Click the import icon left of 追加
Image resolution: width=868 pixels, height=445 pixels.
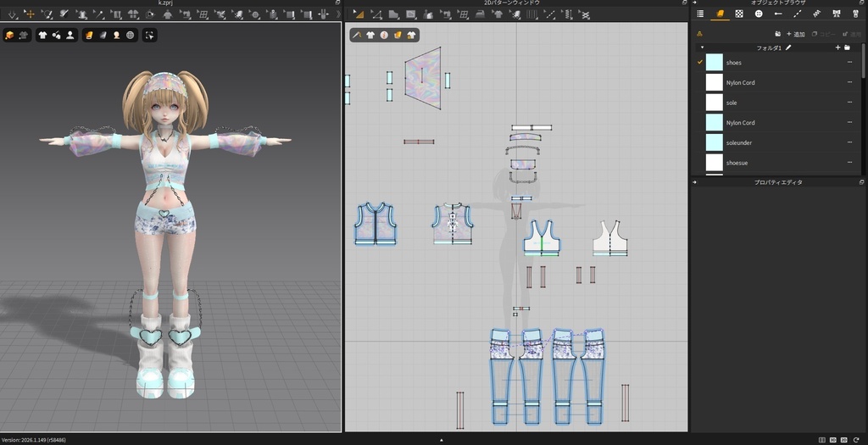[x=778, y=34]
